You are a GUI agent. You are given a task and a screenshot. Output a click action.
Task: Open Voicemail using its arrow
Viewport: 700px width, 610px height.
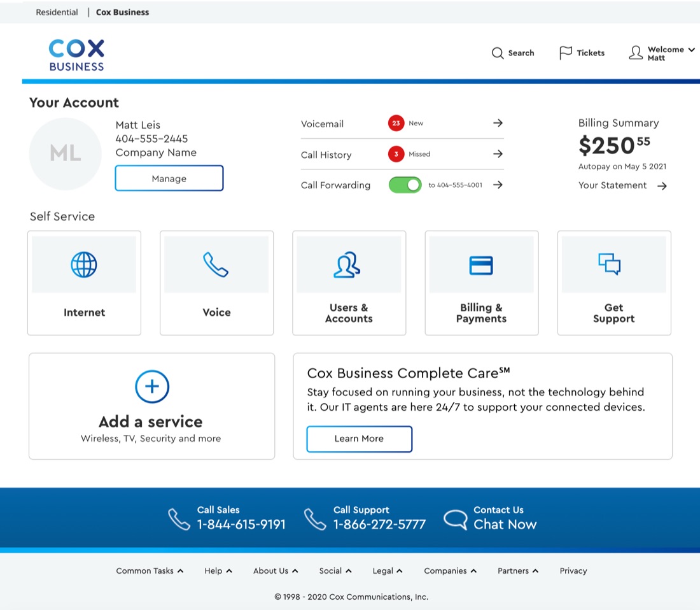pyautogui.click(x=498, y=123)
